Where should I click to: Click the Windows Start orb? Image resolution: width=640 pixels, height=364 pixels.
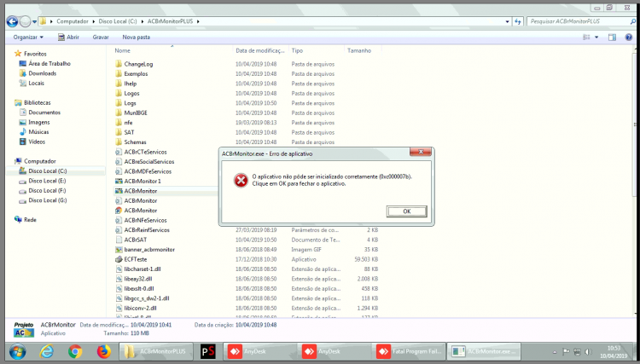click(x=18, y=351)
